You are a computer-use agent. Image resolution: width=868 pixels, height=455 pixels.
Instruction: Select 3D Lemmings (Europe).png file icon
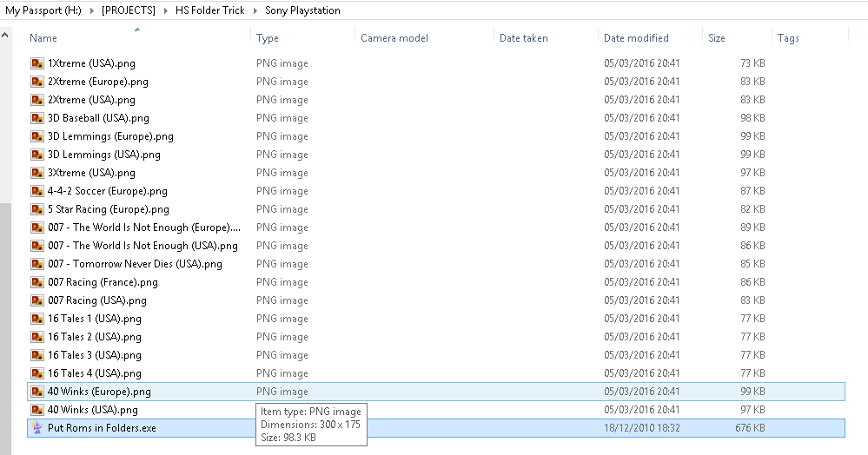click(x=37, y=136)
